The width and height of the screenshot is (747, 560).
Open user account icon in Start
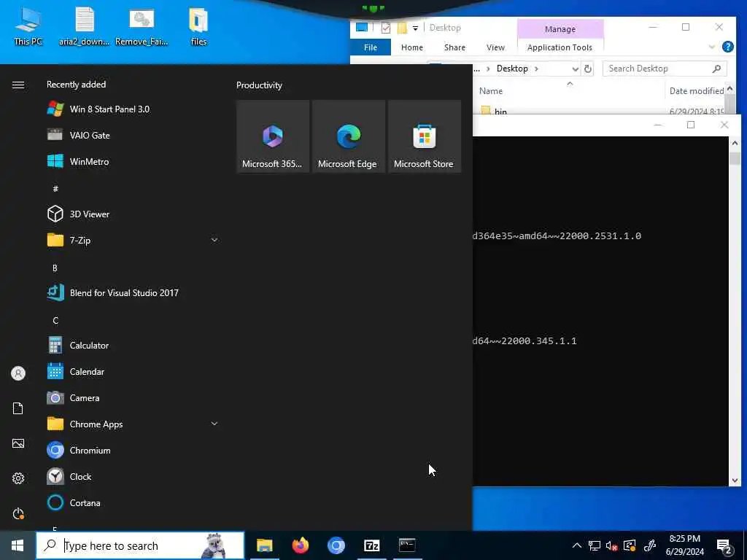(18, 373)
